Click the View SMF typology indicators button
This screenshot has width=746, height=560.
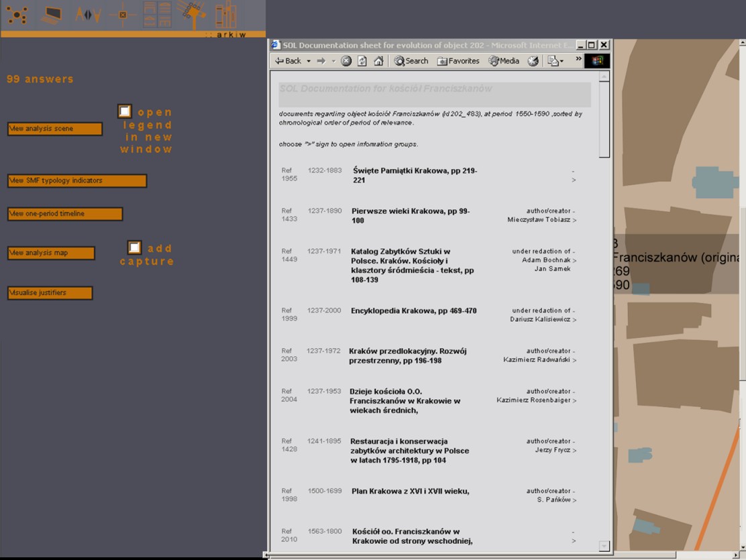click(x=77, y=181)
